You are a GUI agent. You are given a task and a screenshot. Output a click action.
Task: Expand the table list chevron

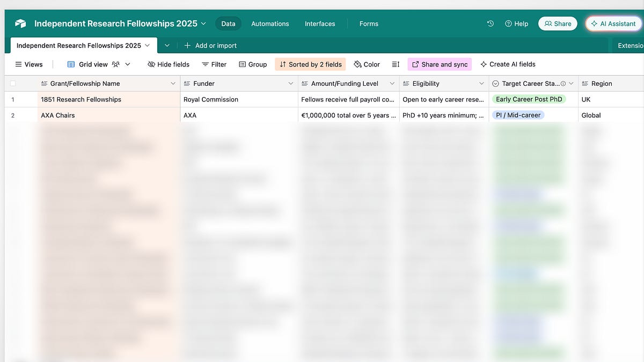(167, 46)
